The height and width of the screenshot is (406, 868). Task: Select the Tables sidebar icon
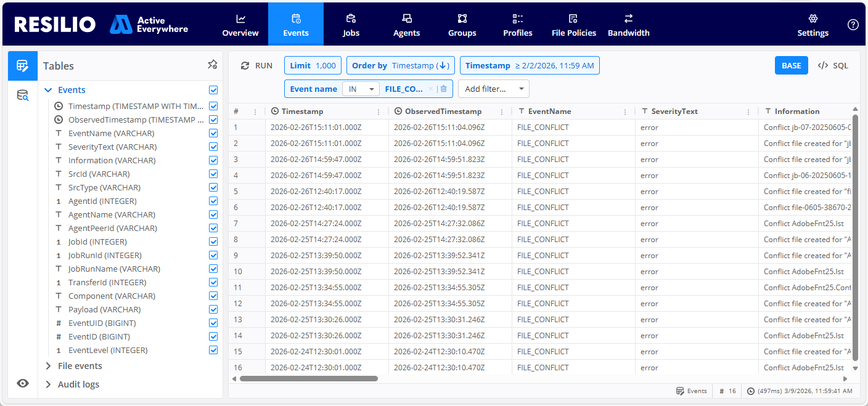coord(23,65)
